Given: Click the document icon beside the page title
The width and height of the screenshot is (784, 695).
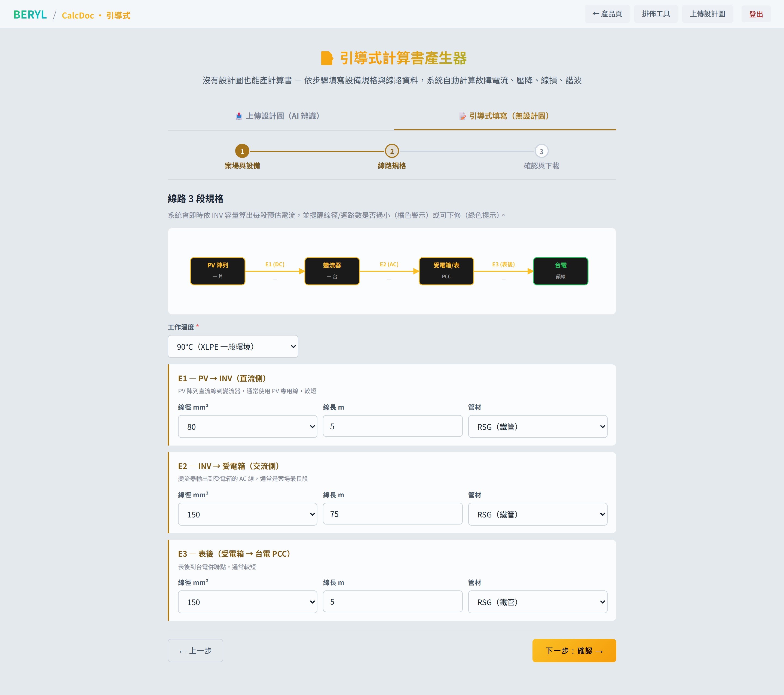Looking at the screenshot, I should 327,58.
